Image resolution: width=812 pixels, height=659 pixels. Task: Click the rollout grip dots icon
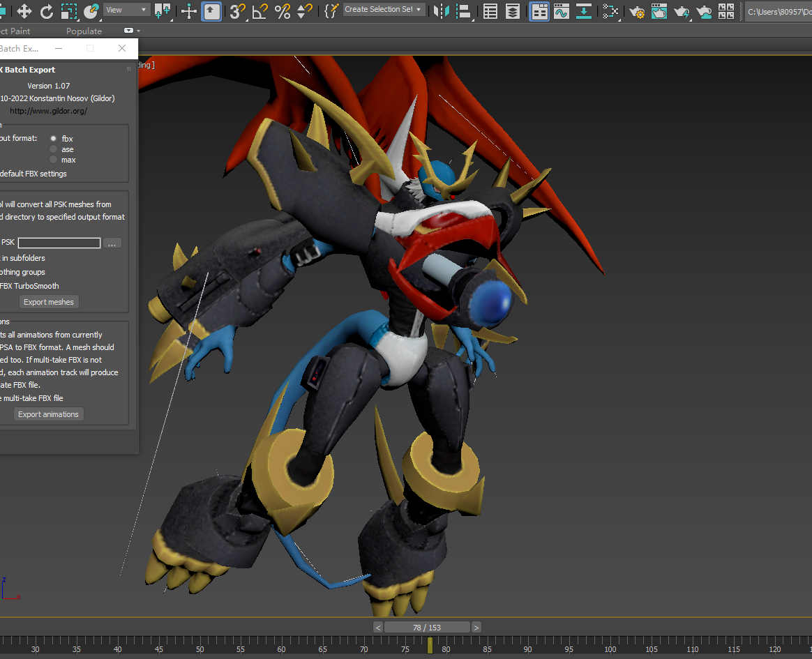tap(128, 69)
